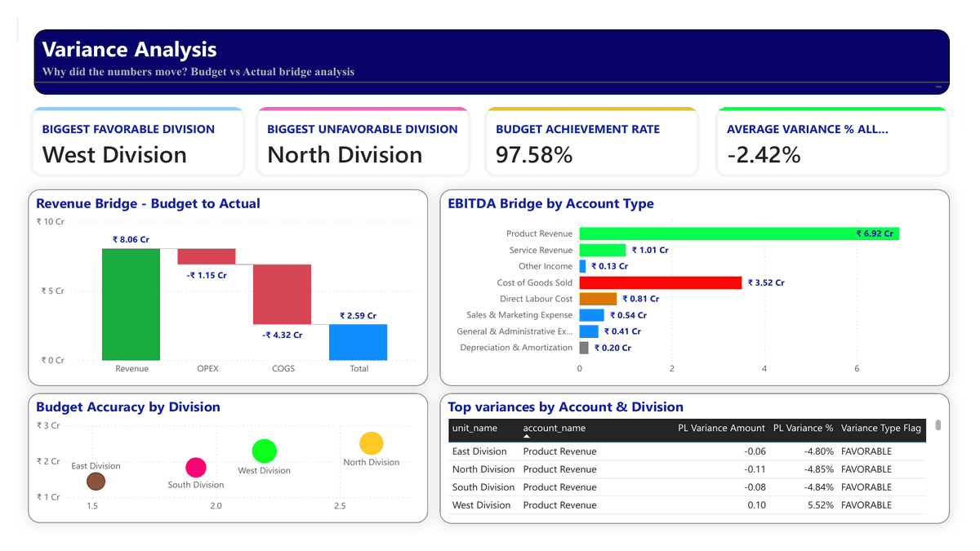
Task: Click the -4.85% variance cell
Action: tap(817, 469)
